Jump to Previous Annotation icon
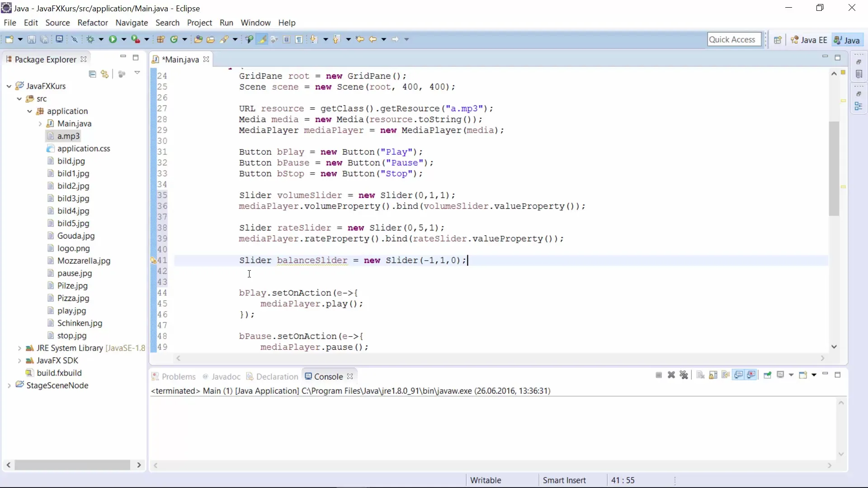 click(x=336, y=39)
